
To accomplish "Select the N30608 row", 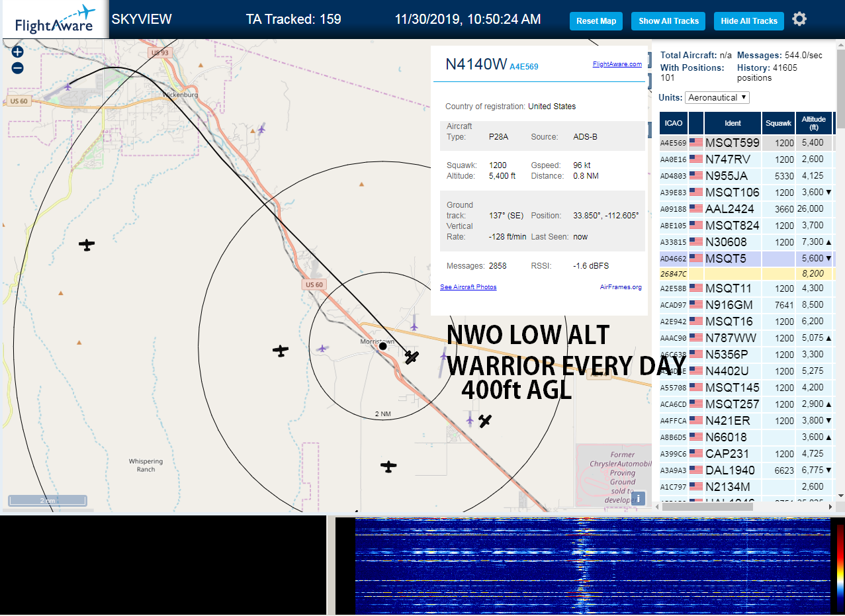I will 746,242.
